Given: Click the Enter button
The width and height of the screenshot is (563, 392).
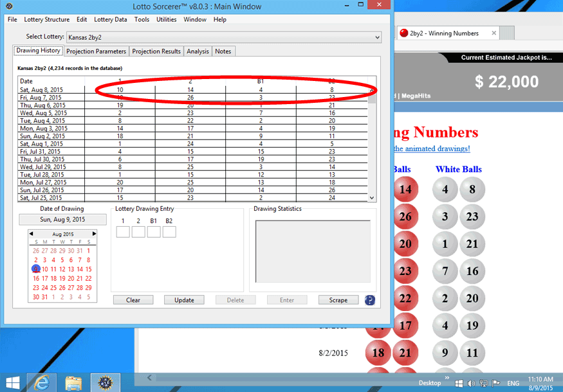Looking at the screenshot, I should point(287,300).
